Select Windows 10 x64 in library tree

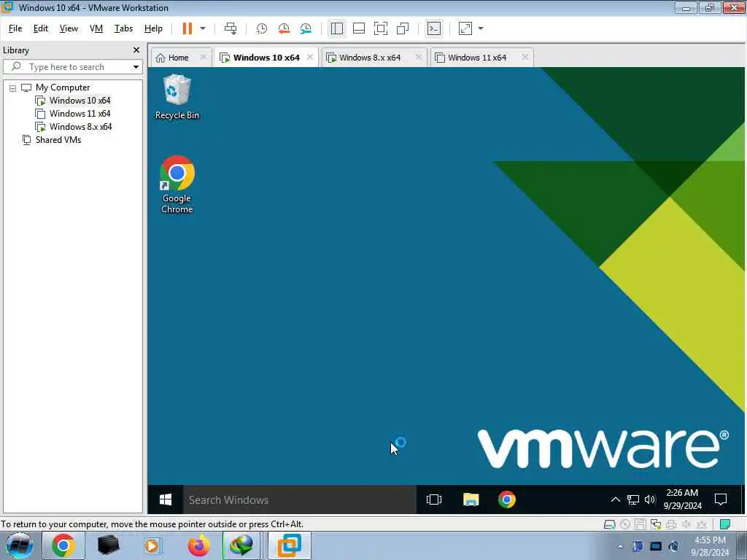point(80,101)
